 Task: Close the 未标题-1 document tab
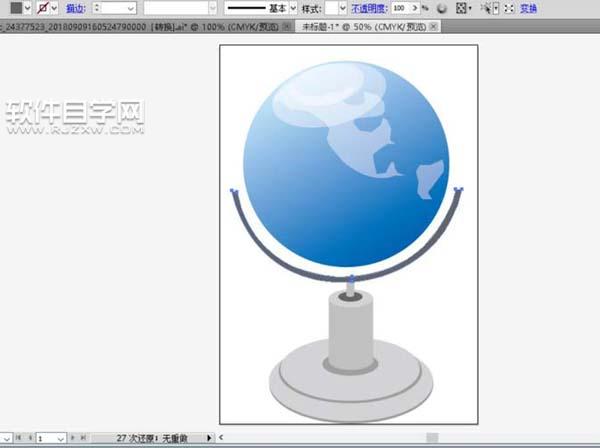(434, 26)
